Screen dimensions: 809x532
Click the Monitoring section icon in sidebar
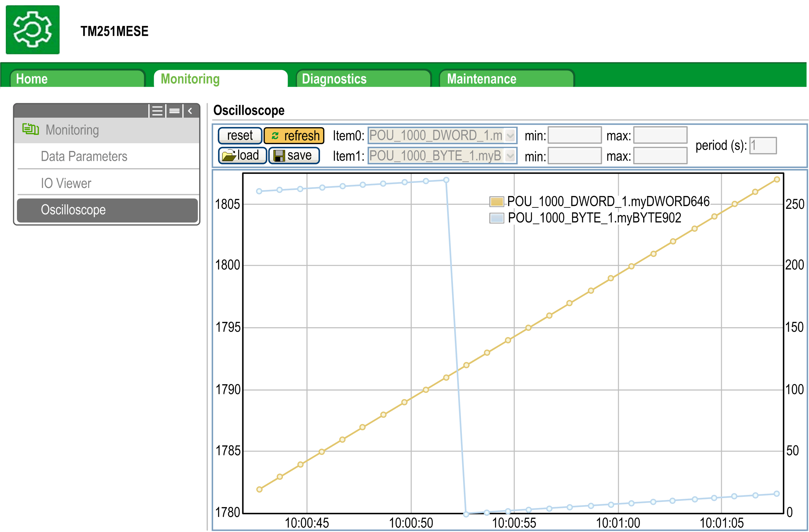[x=31, y=129]
